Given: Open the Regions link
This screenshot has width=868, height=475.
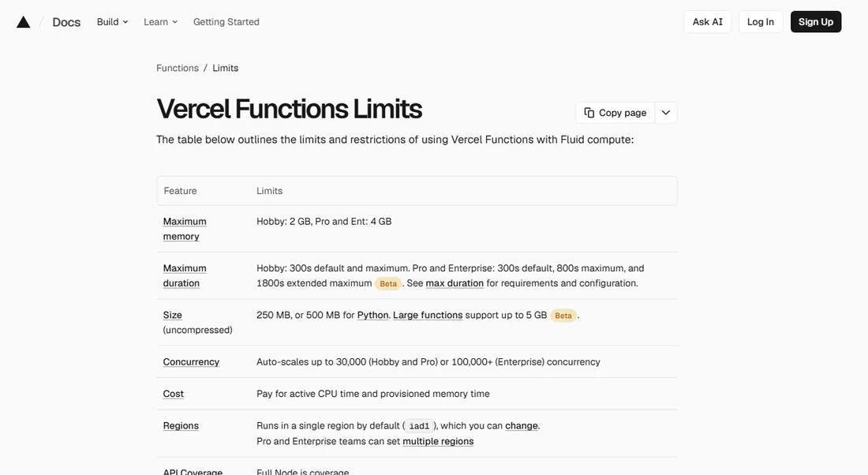Looking at the screenshot, I should pos(181,425).
